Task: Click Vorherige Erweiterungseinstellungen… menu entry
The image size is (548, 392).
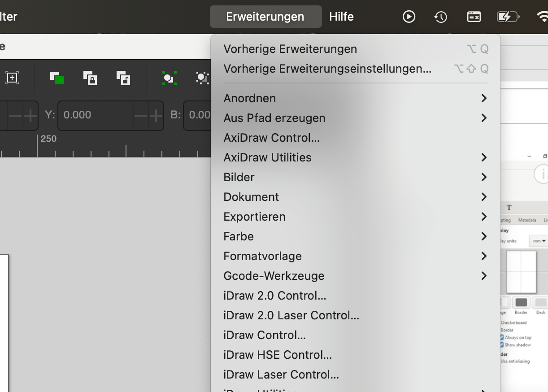Action: click(x=327, y=69)
